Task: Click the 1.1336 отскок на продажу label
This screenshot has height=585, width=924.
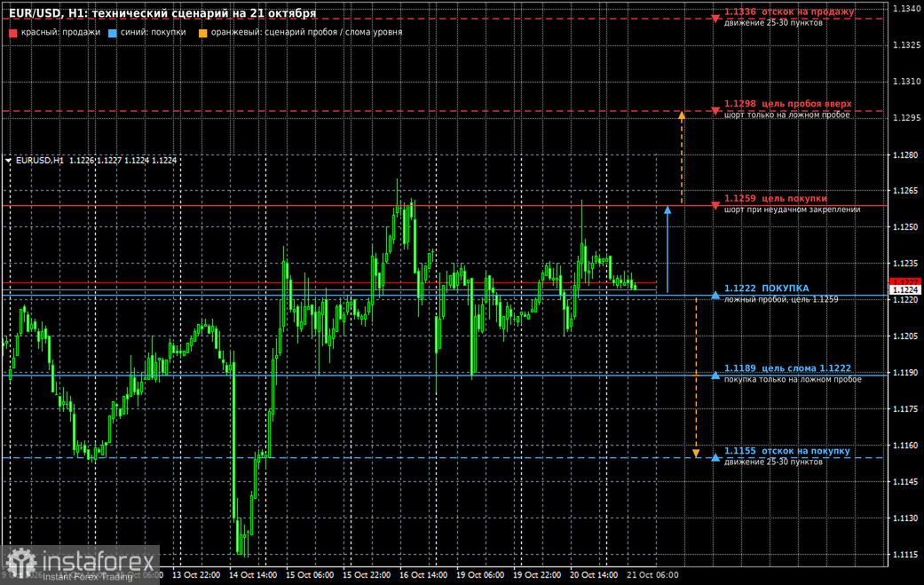Action: (x=789, y=12)
